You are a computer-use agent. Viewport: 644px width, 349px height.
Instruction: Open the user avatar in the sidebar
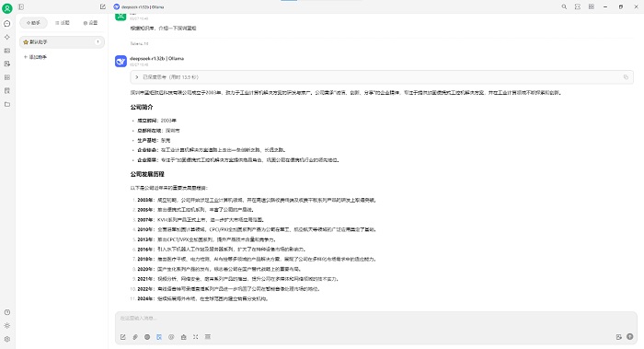coord(7,7)
